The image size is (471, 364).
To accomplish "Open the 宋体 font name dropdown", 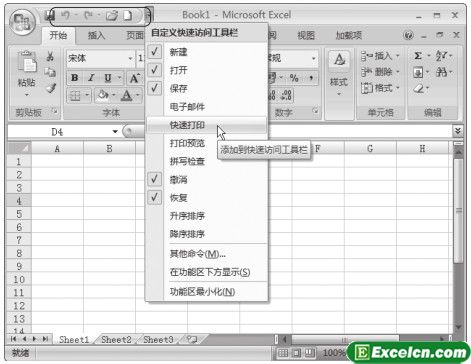I will (x=130, y=59).
